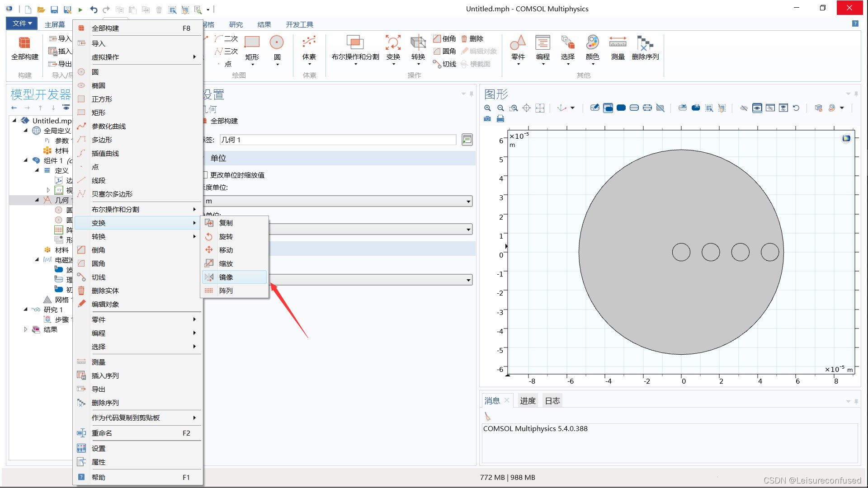Viewport: 868px width, 488px height.
Task: Click the 删除 button in ribbon
Action: [472, 38]
